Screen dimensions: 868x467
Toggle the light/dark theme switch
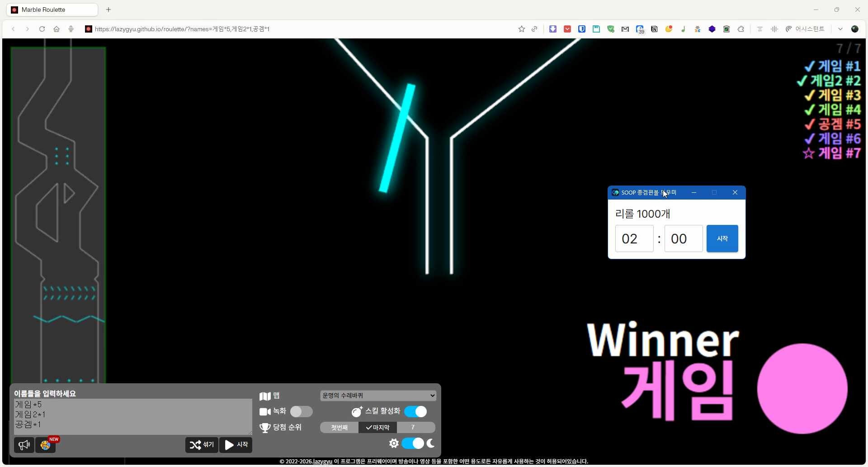click(413, 443)
